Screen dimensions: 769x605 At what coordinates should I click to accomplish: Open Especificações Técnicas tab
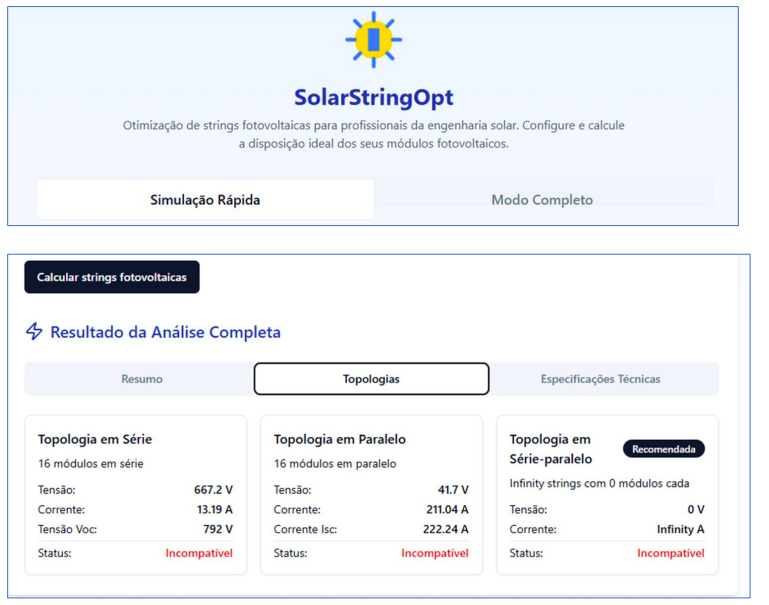(600, 379)
